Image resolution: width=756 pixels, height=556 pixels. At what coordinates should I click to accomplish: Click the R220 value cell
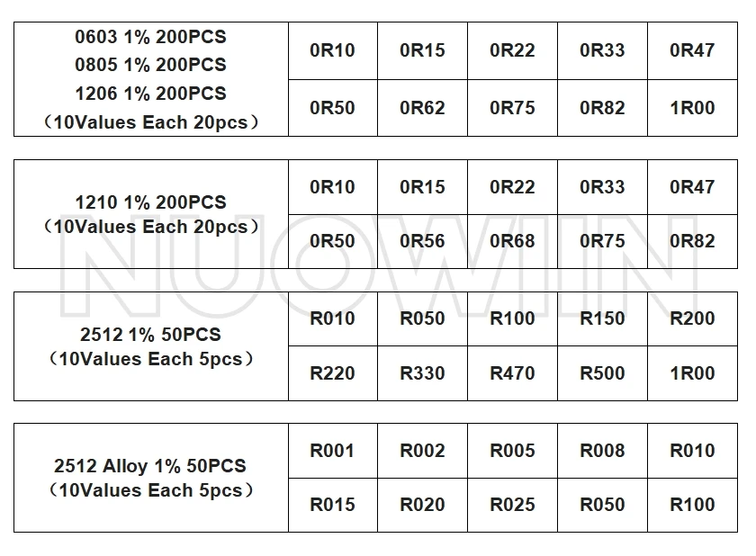click(x=333, y=373)
